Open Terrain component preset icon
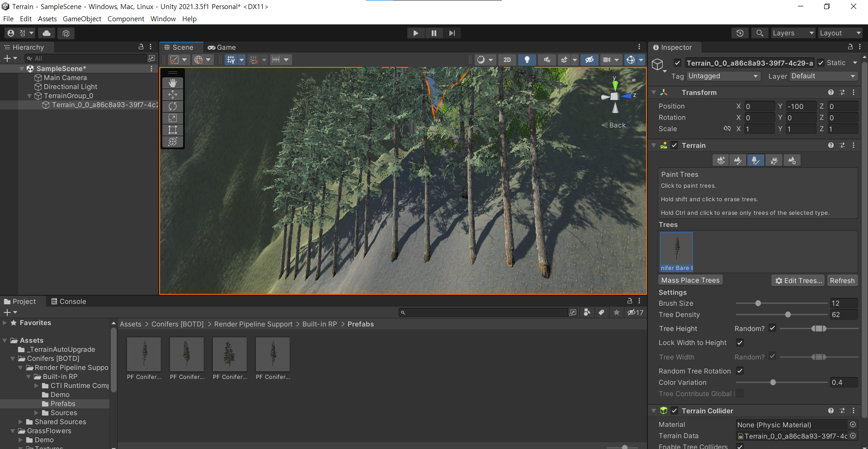 [x=842, y=145]
